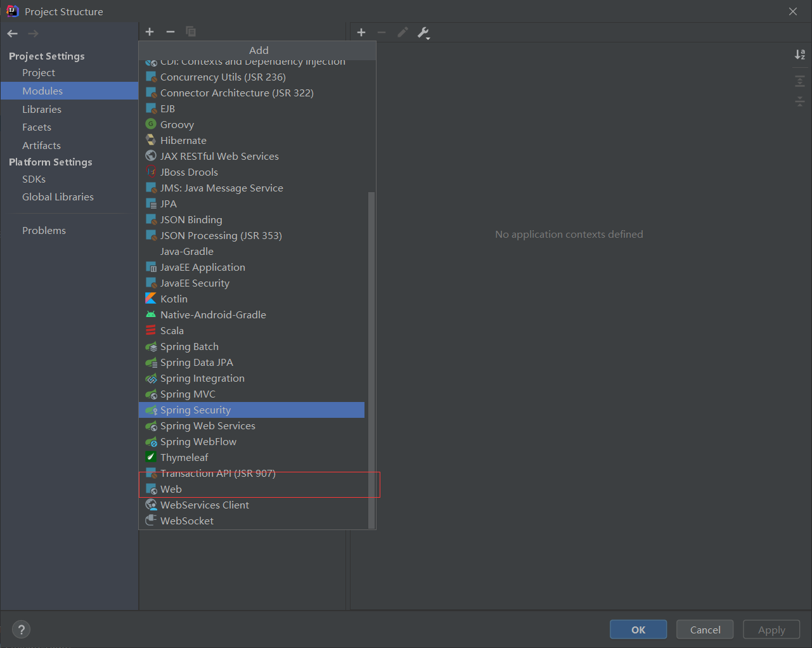Screen dimensions: 812x648
Task: Click the collapse all icon
Action: [x=800, y=101]
